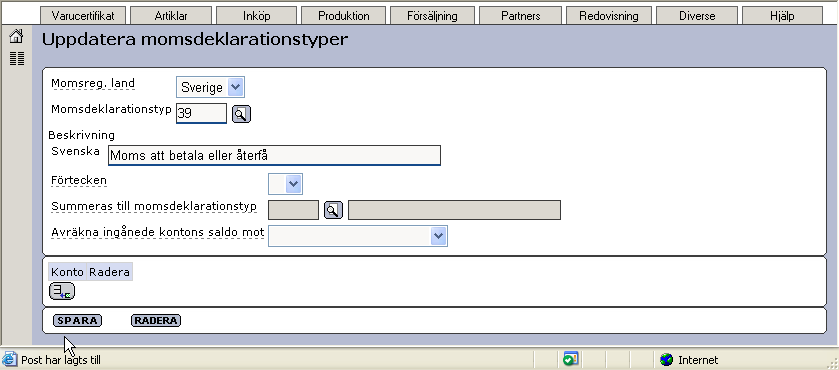Expand the Förtecken dropdown

point(285,184)
